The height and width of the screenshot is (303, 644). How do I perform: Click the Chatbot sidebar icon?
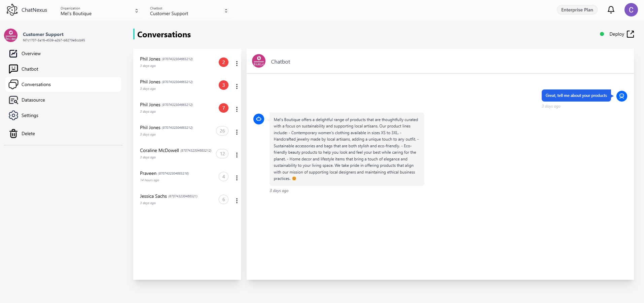click(13, 69)
